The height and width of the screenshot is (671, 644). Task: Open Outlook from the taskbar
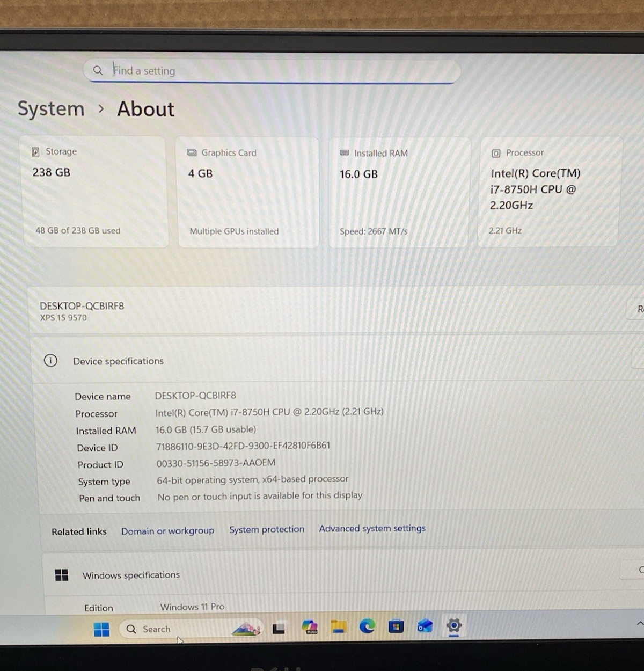pyautogui.click(x=425, y=626)
